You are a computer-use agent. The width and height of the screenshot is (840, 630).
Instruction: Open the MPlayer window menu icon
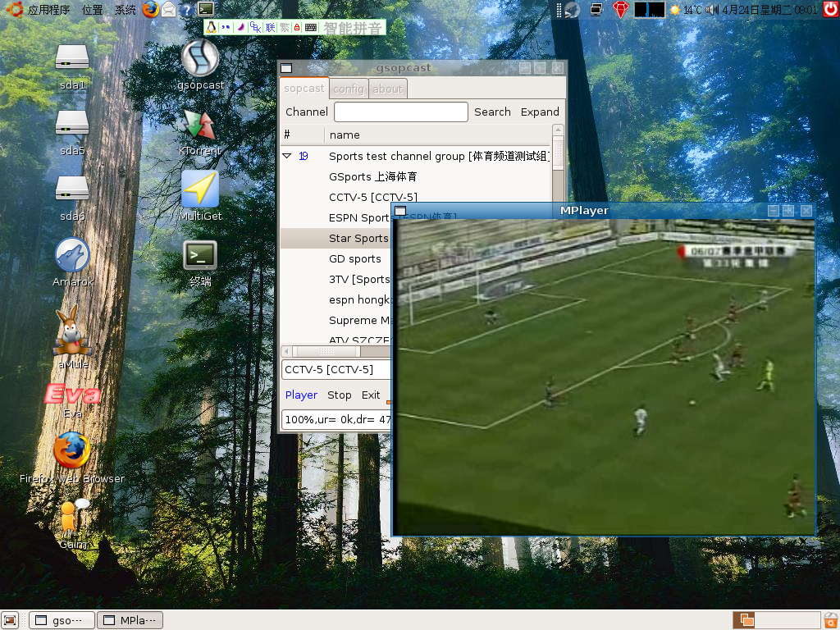400,211
